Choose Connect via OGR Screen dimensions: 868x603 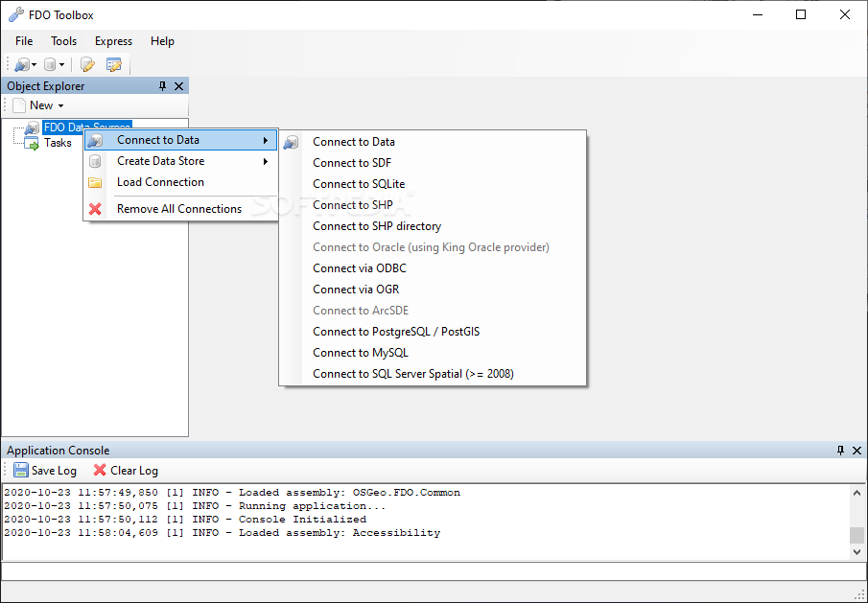tap(433, 290)
